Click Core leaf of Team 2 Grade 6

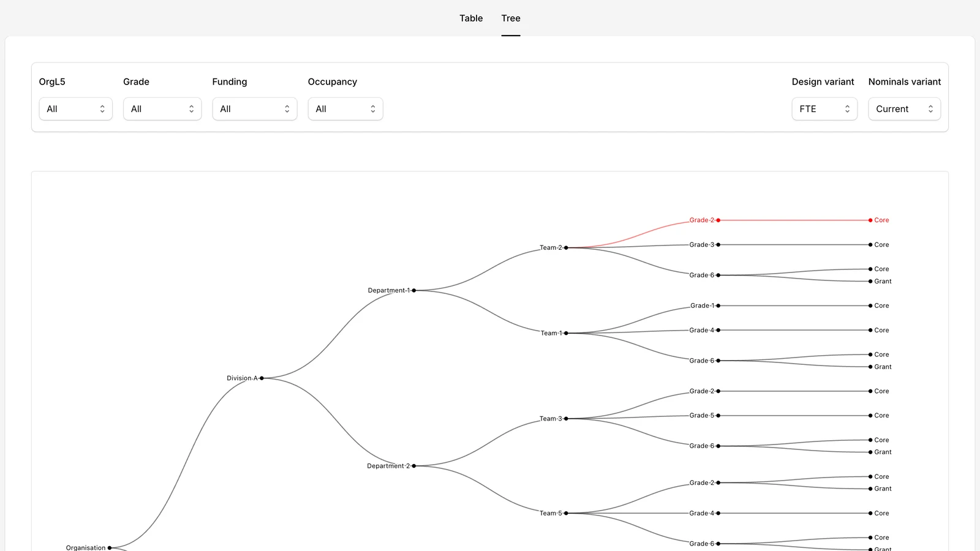pos(870,269)
